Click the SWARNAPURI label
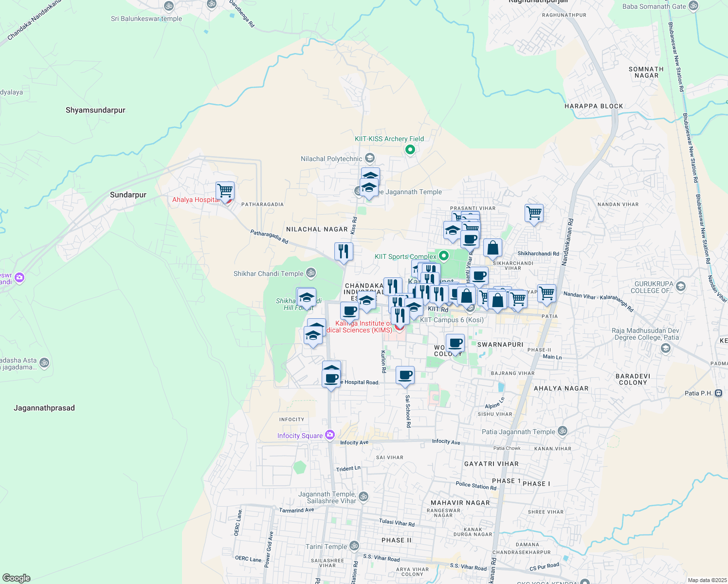The height and width of the screenshot is (584, 728). (500, 345)
